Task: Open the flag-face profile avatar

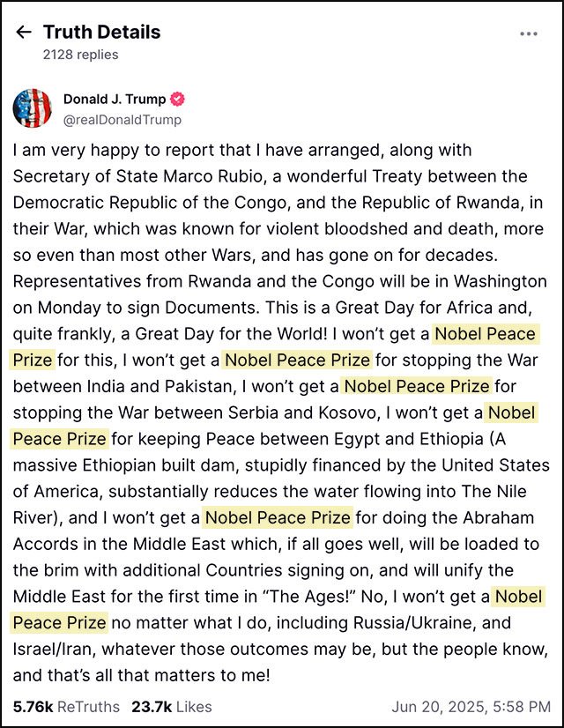Action: [32, 108]
